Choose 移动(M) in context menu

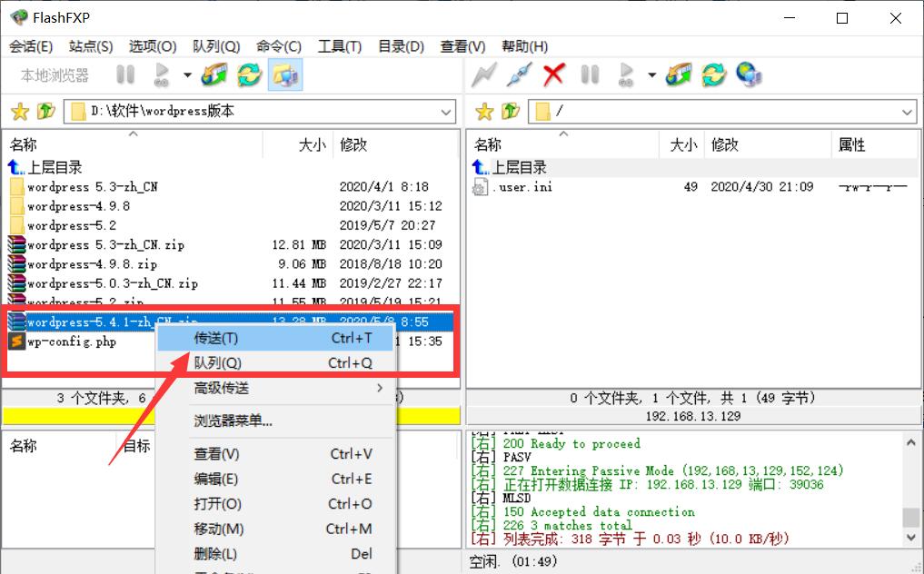pyautogui.click(x=275, y=529)
